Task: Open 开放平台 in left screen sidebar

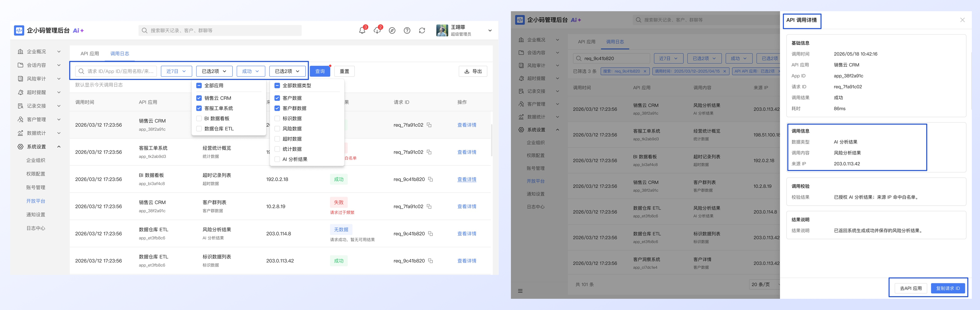Action: [36, 201]
